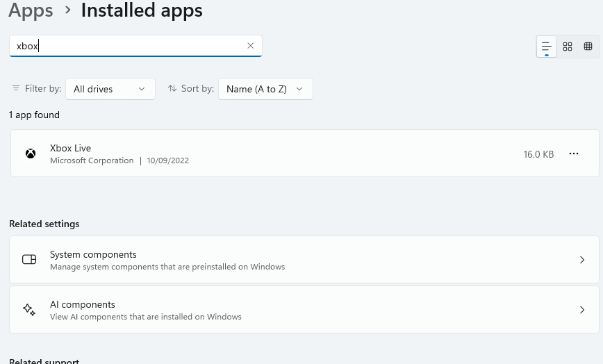Click the Related settings heading
The image size is (603, 364).
[44, 224]
